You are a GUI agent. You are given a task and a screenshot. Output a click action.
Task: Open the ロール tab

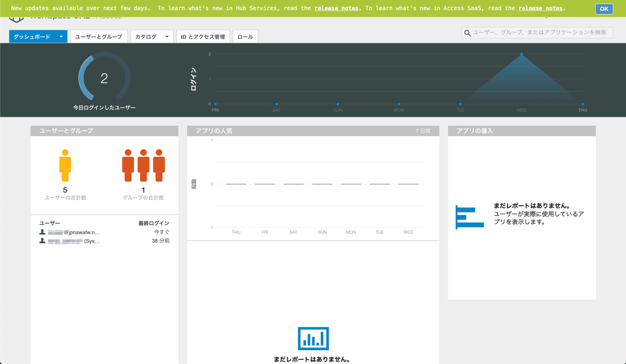[x=245, y=37]
